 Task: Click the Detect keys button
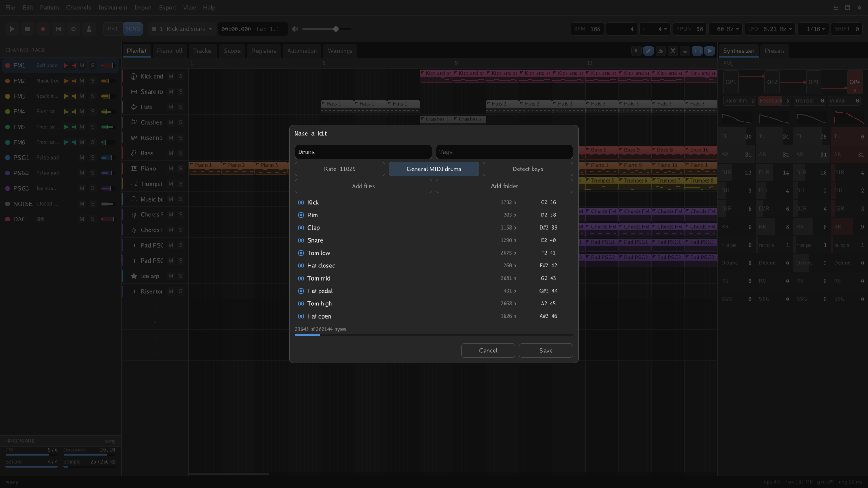(528, 169)
